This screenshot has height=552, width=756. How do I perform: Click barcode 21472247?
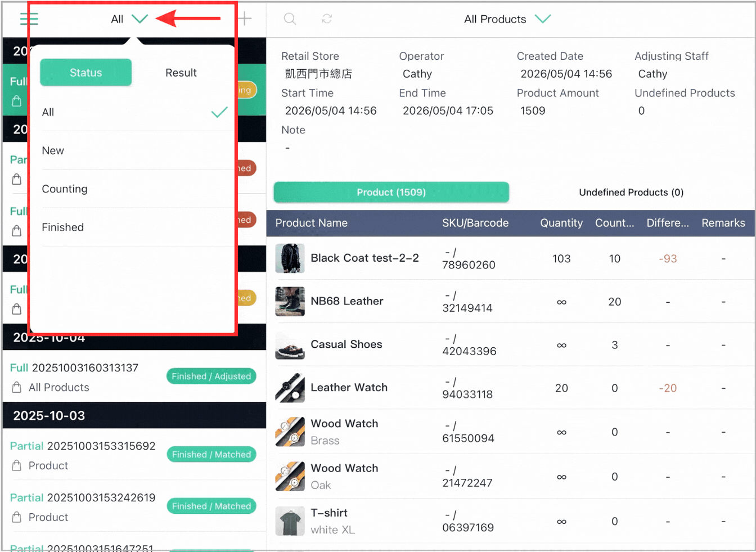coord(467,483)
